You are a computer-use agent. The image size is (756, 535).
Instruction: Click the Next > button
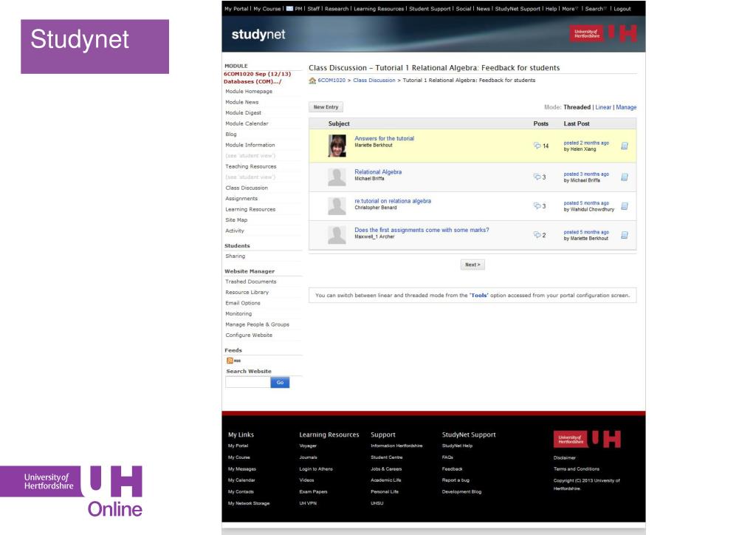472,265
